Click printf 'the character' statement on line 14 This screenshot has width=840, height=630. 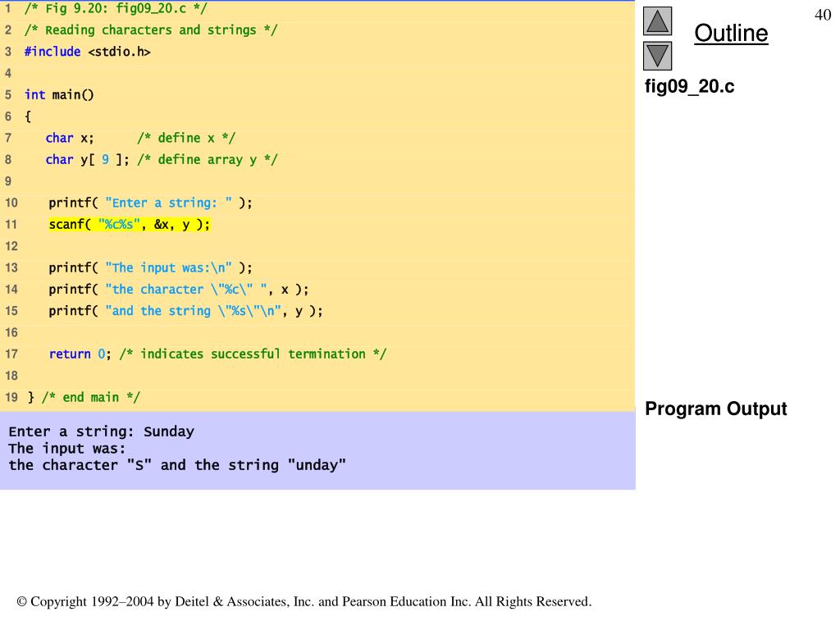coord(178,290)
